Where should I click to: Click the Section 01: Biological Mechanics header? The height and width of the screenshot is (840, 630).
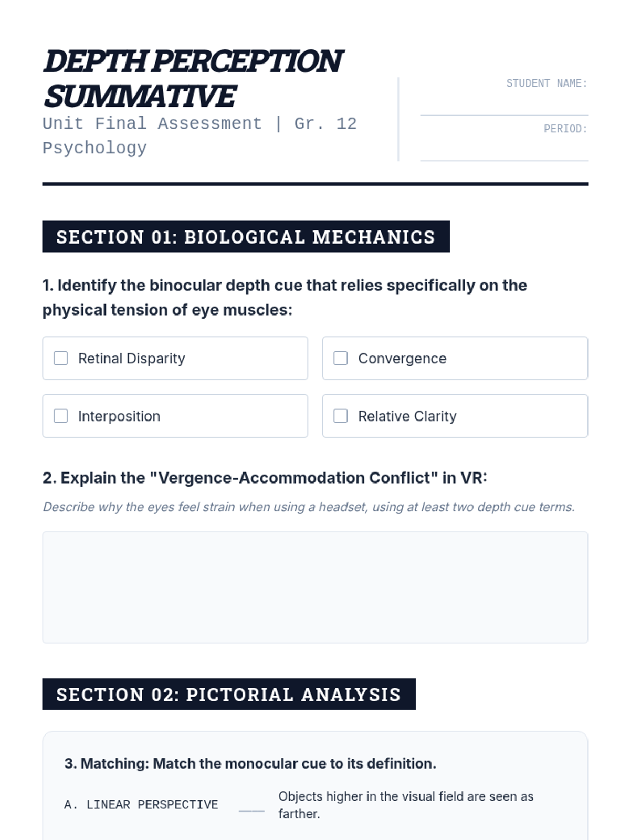246,237
